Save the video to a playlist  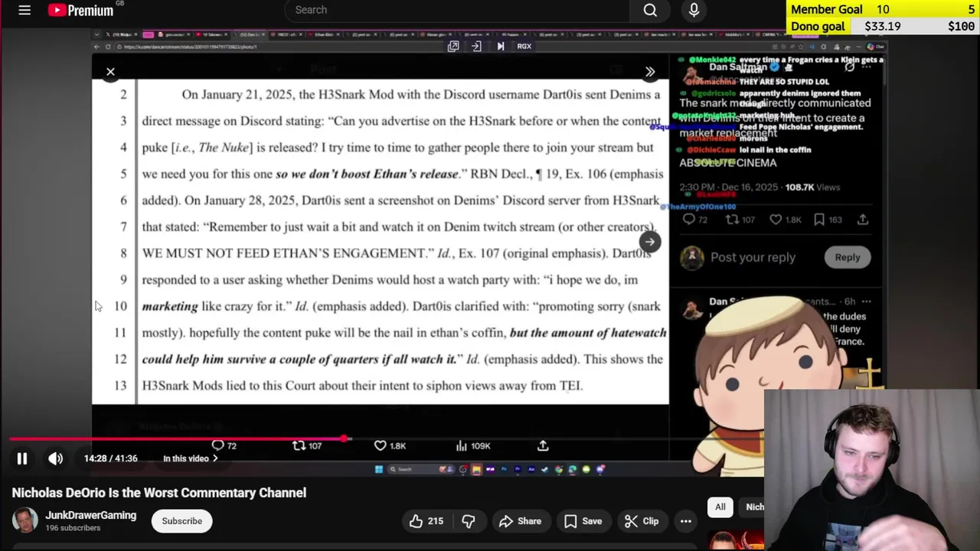(x=583, y=521)
